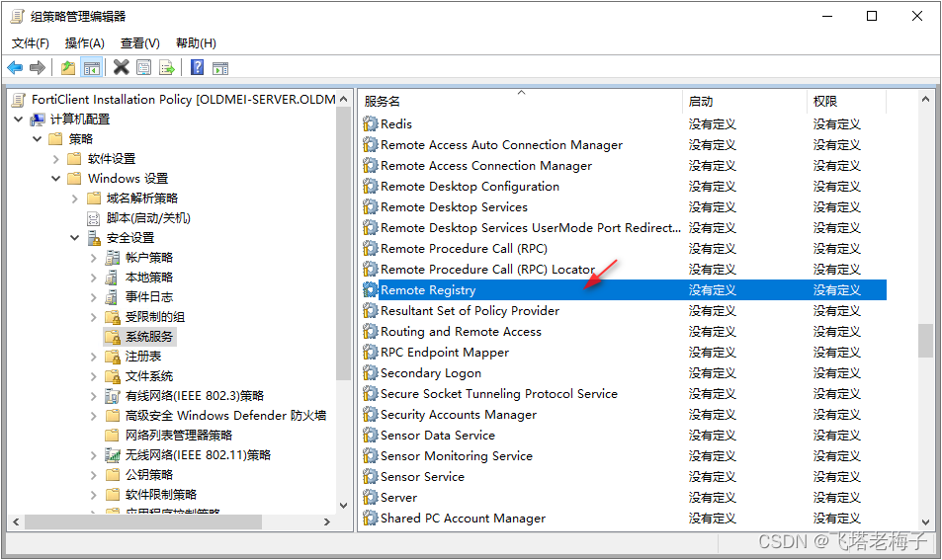
Task: Click the up-one-level folder icon
Action: [68, 68]
